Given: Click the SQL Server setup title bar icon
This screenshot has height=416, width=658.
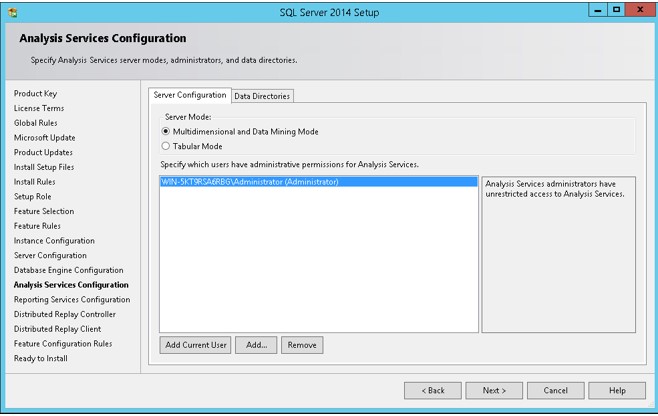Looking at the screenshot, I should tap(13, 13).
